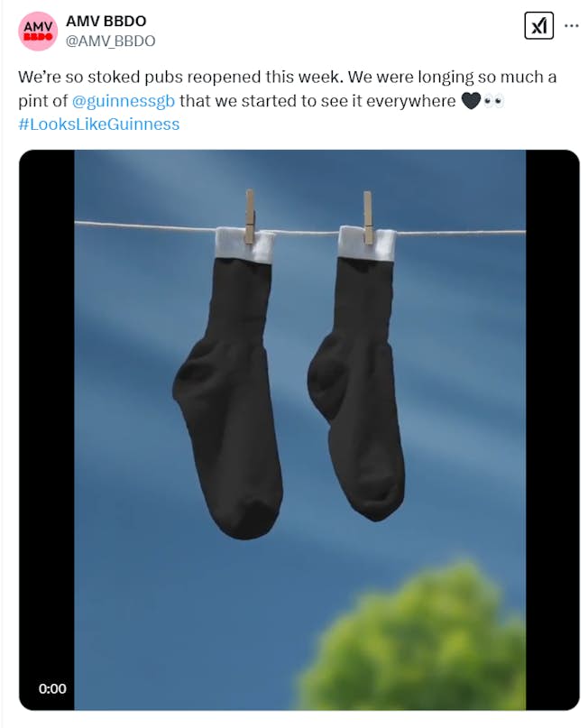Click the left wooden clothespin

pyautogui.click(x=250, y=217)
